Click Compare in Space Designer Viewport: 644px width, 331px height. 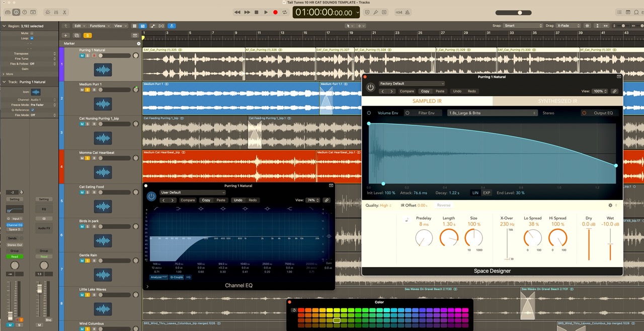(x=407, y=91)
